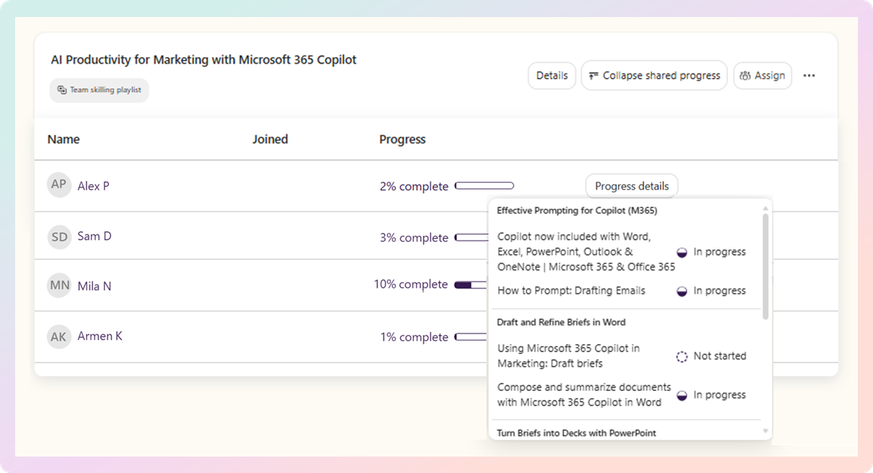Click the '3% complete' text
The image size is (873, 473).
(x=414, y=238)
